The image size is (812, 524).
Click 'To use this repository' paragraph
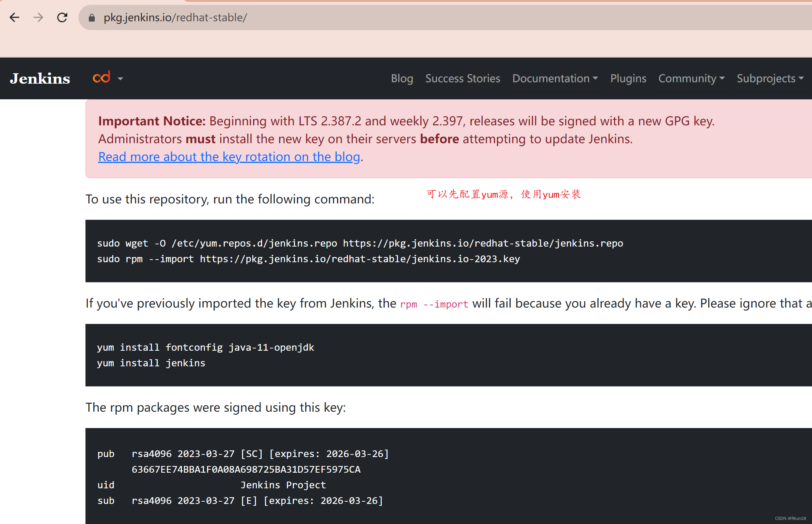click(x=230, y=199)
